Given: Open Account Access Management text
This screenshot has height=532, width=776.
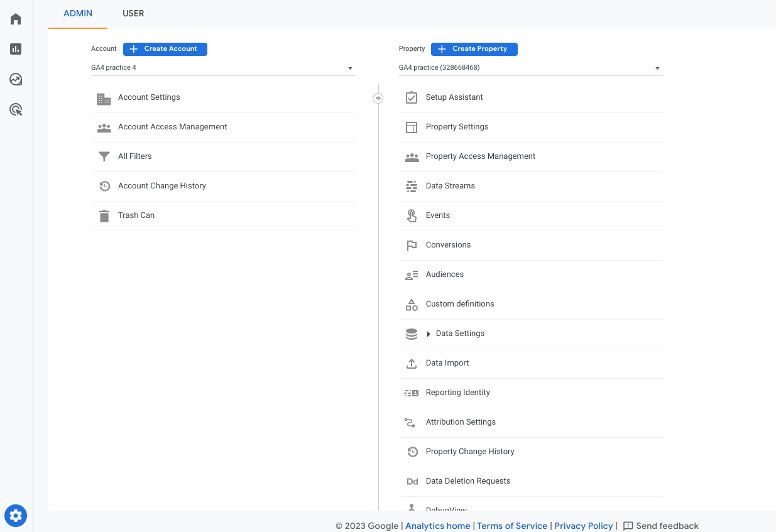Looking at the screenshot, I should [x=173, y=127].
